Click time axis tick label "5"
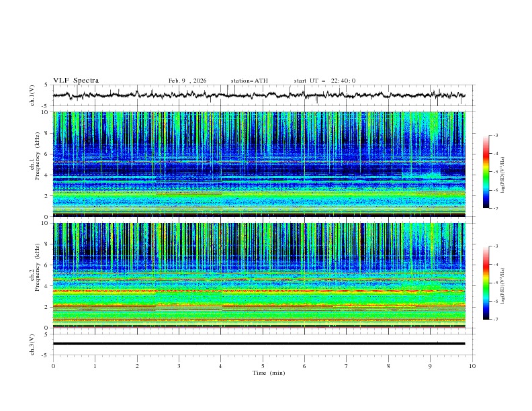 click(263, 366)
